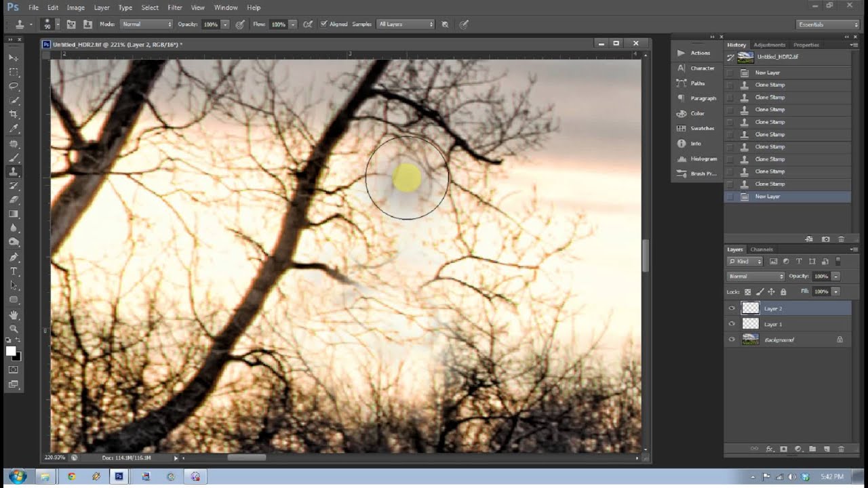Click the foreground color swatch
The width and height of the screenshot is (868, 488).
pos(11,351)
